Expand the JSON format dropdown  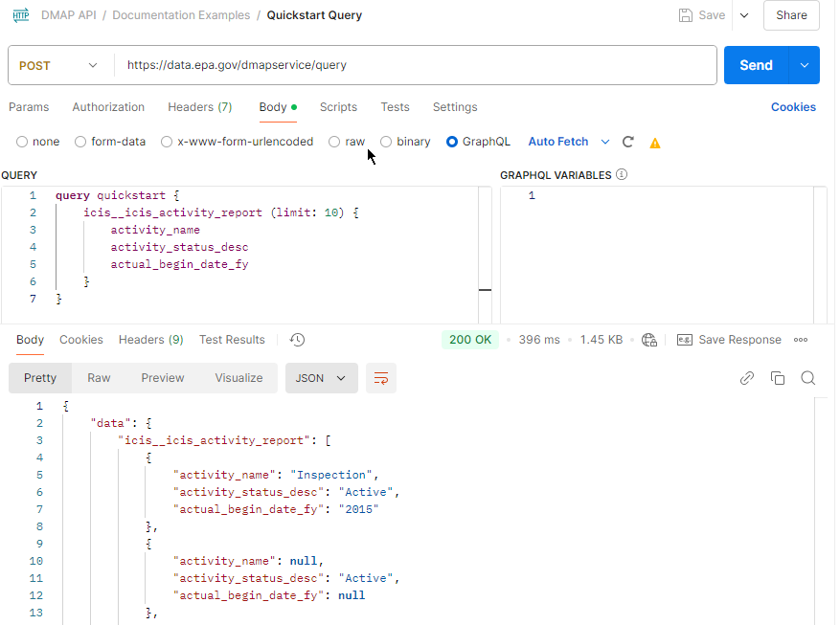[x=321, y=378]
